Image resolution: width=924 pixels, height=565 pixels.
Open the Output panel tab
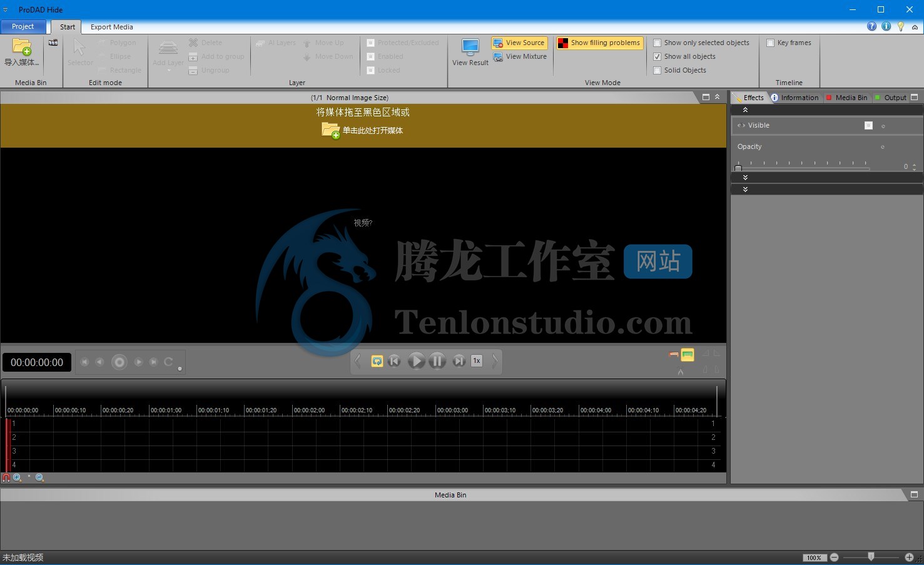click(x=890, y=98)
